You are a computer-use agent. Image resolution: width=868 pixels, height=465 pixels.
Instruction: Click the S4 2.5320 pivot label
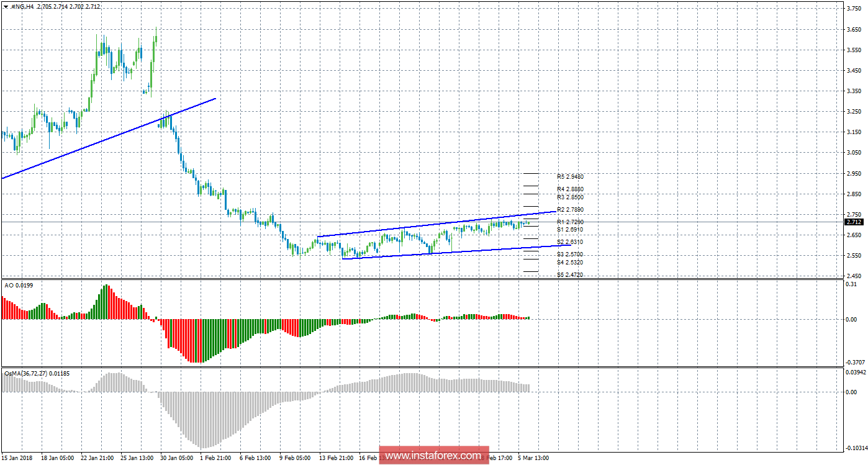570,262
